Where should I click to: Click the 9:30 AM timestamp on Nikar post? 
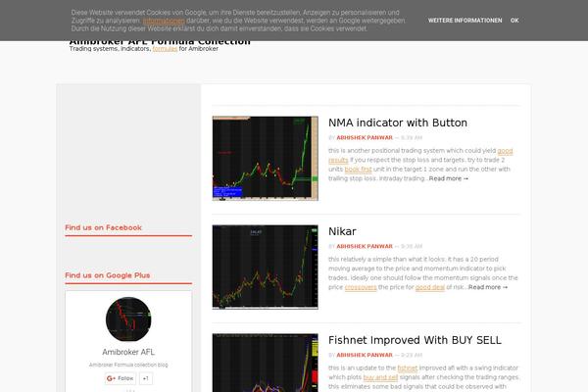412,246
